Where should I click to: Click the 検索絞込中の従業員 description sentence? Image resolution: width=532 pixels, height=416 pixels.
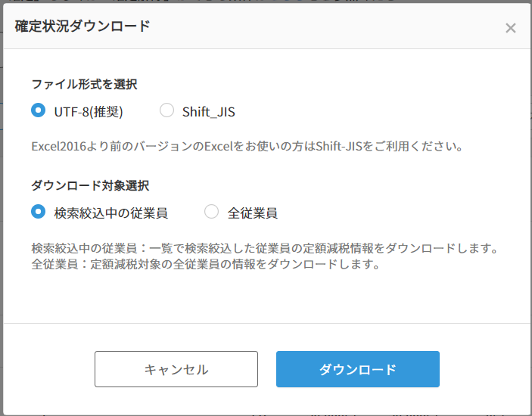[x=265, y=248]
